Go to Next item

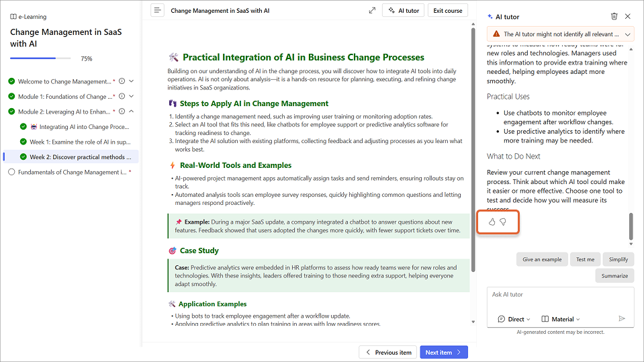444,352
